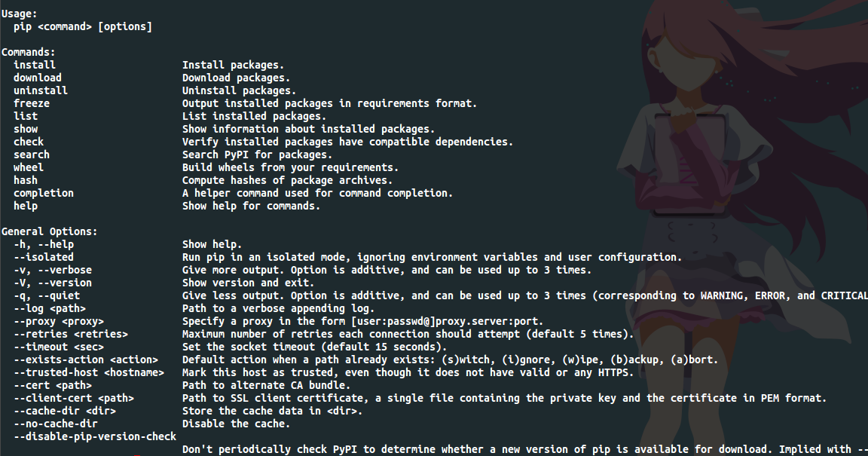Click the 'Search PyPI for packages.' description
Image resolution: width=868 pixels, height=456 pixels.
tap(257, 155)
